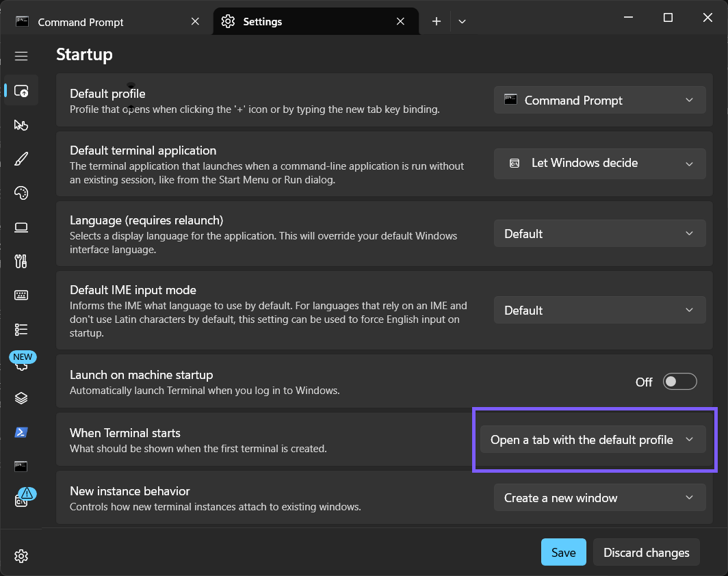The height and width of the screenshot is (576, 728).
Task: Open the Color schemes palette icon
Action: click(21, 193)
